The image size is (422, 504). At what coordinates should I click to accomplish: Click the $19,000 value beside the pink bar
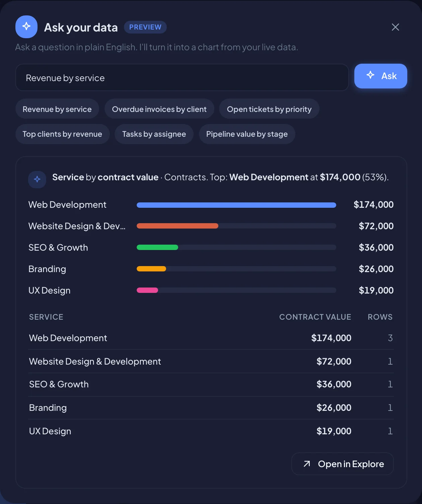[x=376, y=291]
